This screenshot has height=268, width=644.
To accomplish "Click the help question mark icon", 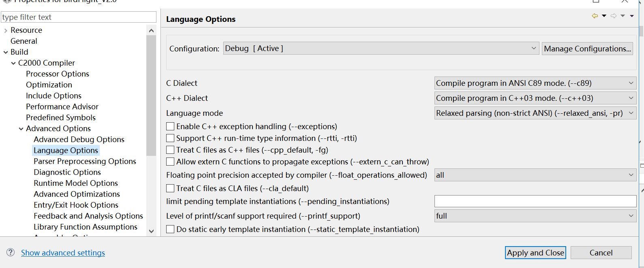I will 11,253.
